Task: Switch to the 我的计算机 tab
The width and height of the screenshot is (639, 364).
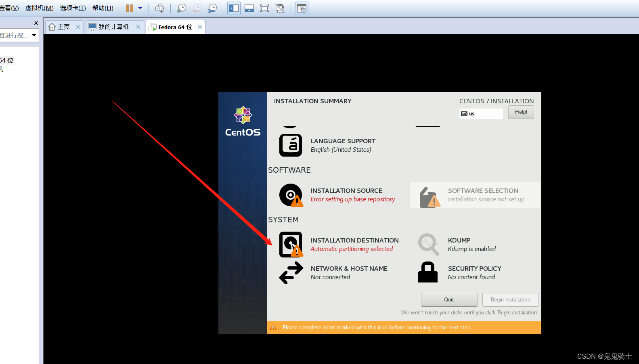Action: click(x=114, y=27)
